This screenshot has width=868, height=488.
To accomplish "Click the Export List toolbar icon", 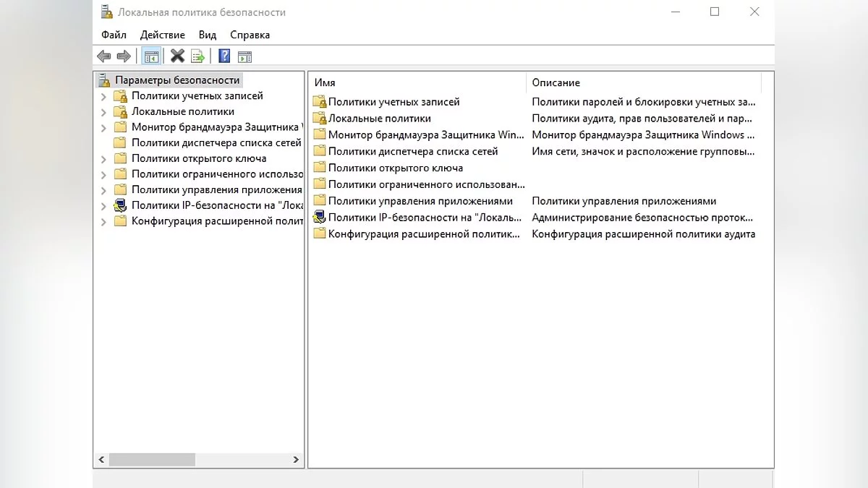I will [197, 56].
